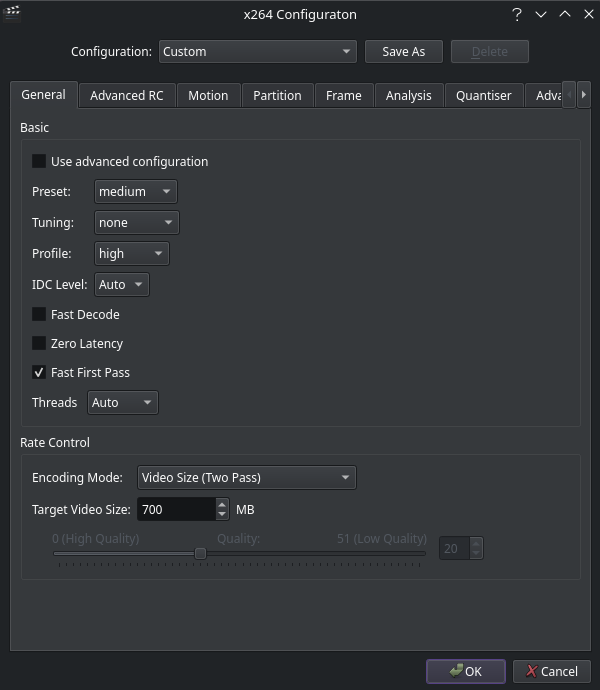Open the partially visible Adva tab
This screenshot has height=690, width=600.
544,95
